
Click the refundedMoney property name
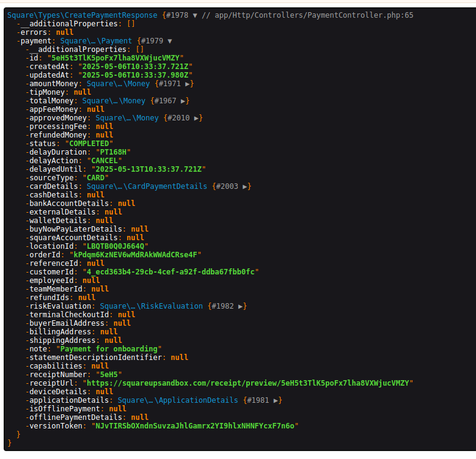tap(58, 135)
